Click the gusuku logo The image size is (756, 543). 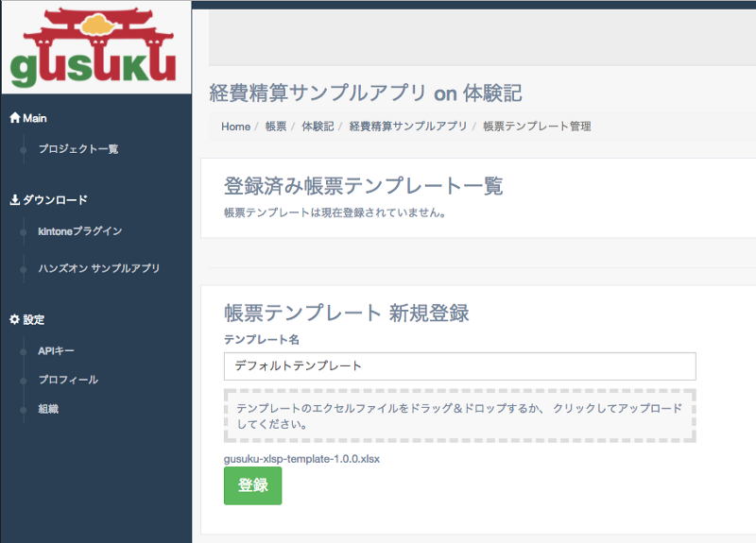tap(93, 46)
